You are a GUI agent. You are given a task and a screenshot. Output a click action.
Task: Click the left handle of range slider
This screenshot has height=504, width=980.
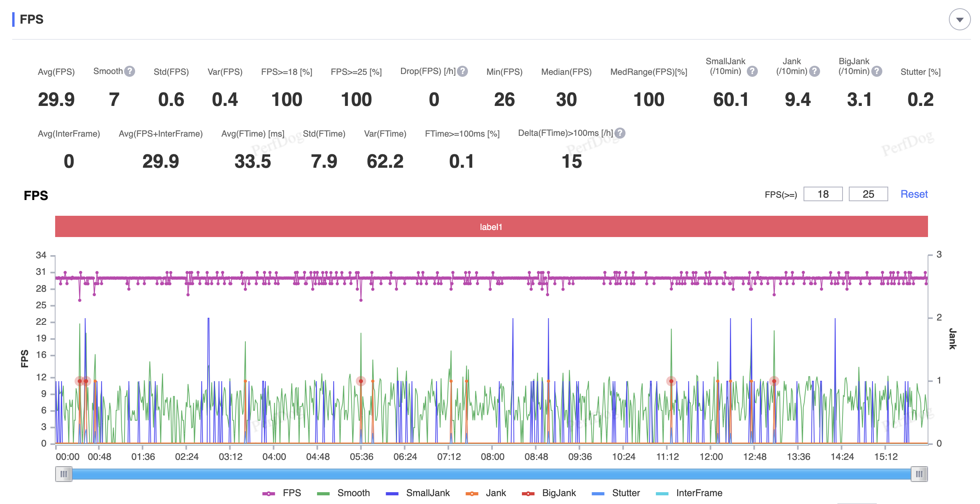tap(64, 474)
